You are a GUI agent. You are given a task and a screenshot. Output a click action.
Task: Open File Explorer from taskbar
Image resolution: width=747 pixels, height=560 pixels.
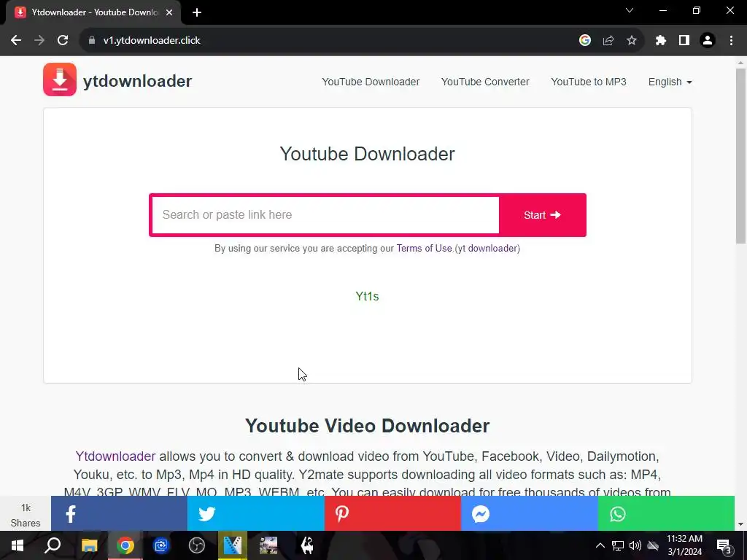[89, 545]
